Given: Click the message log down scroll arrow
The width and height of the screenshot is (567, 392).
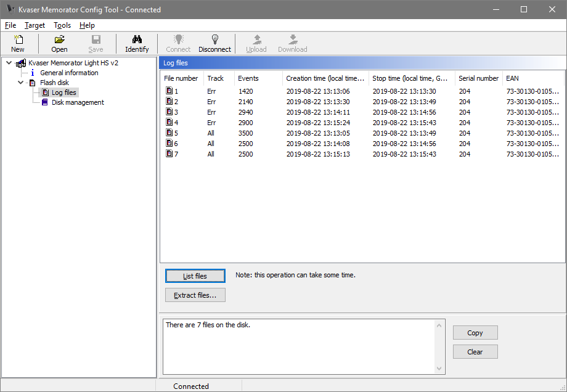Looking at the screenshot, I should tap(439, 369).
